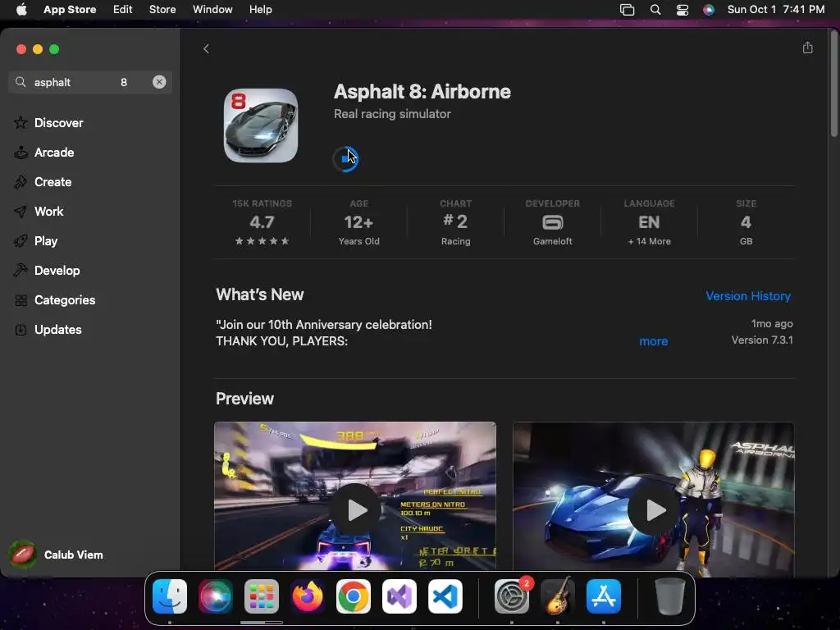Click the Asphalt 8: Airborne title
The image size is (840, 630).
(422, 92)
